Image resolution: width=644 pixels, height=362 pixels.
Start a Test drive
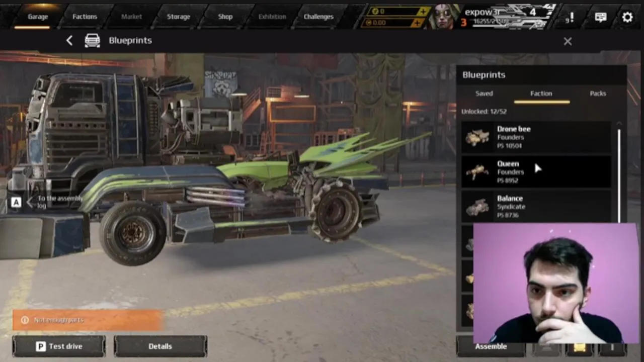click(x=59, y=346)
